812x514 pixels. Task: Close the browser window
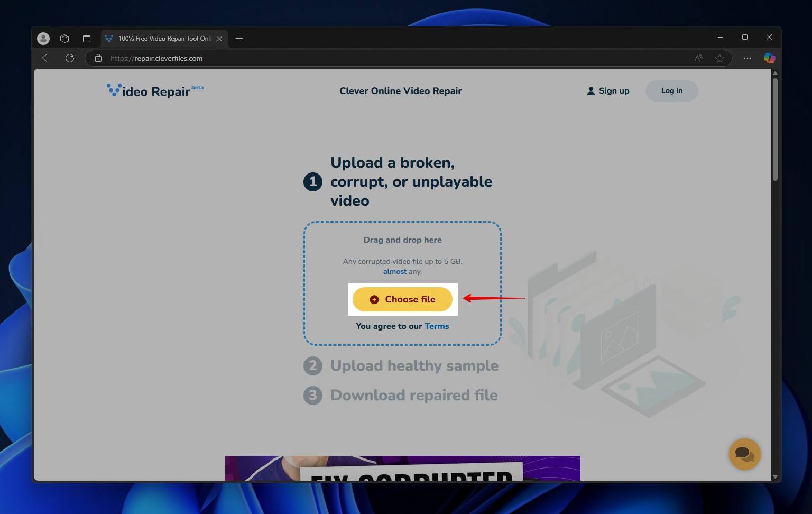(769, 37)
